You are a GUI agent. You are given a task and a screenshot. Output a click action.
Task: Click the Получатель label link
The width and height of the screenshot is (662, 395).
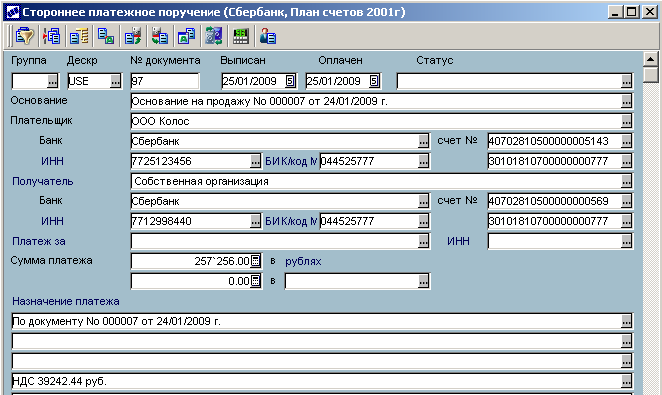coord(43,181)
